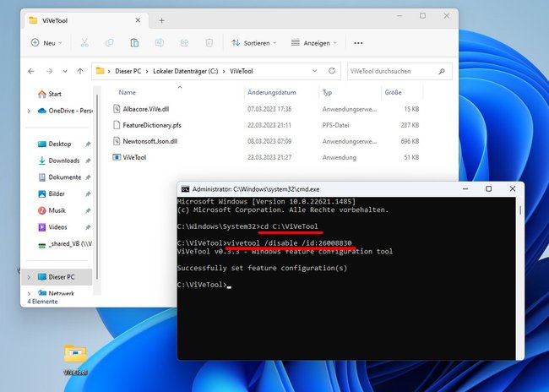This screenshot has width=549, height=392.
Task: Click the PFS-Datei type cell
Action: point(335,125)
